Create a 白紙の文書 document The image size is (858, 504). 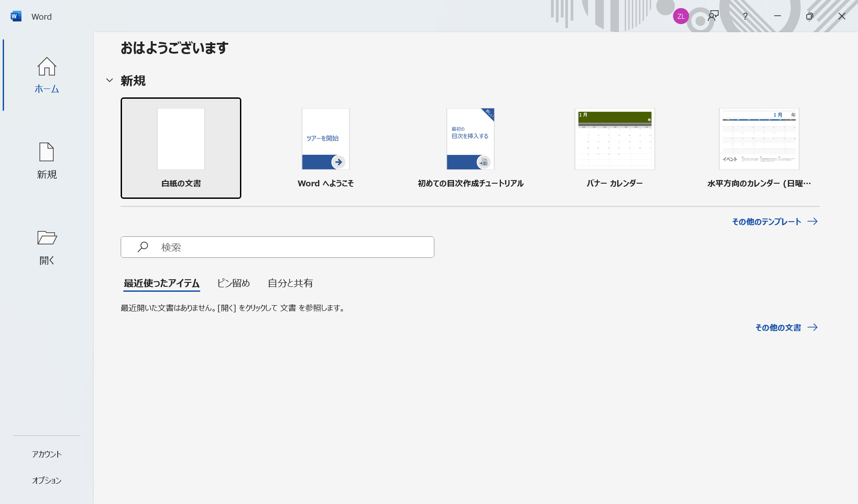[181, 148]
